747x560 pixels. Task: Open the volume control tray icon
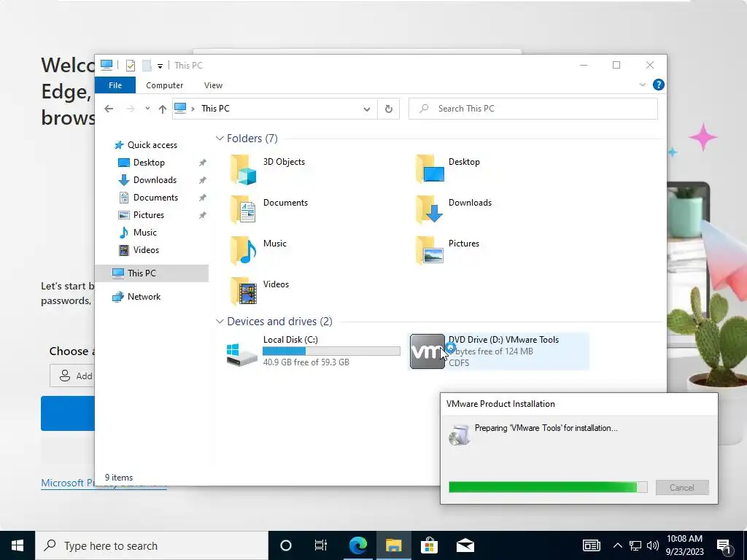pyautogui.click(x=653, y=545)
